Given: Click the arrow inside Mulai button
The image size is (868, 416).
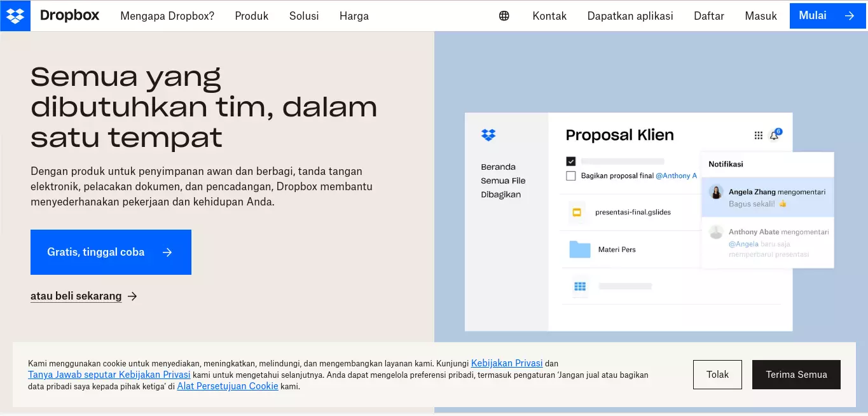Looking at the screenshot, I should coord(850,16).
